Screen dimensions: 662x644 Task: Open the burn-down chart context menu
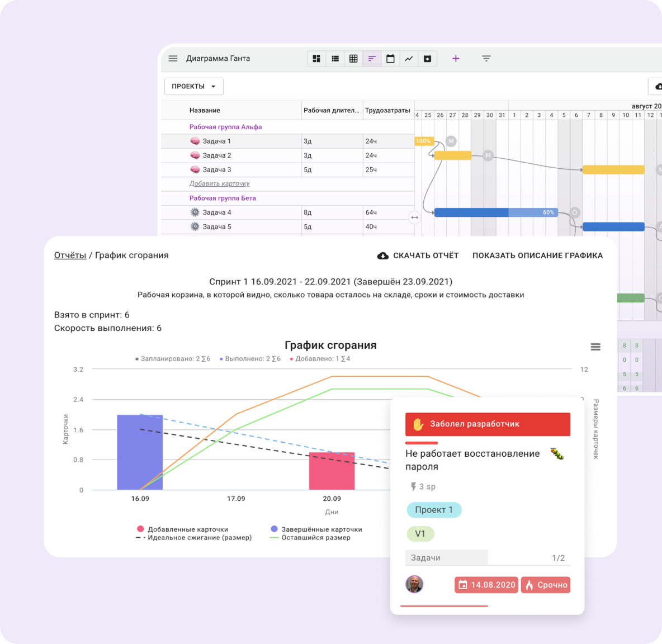pyautogui.click(x=595, y=347)
